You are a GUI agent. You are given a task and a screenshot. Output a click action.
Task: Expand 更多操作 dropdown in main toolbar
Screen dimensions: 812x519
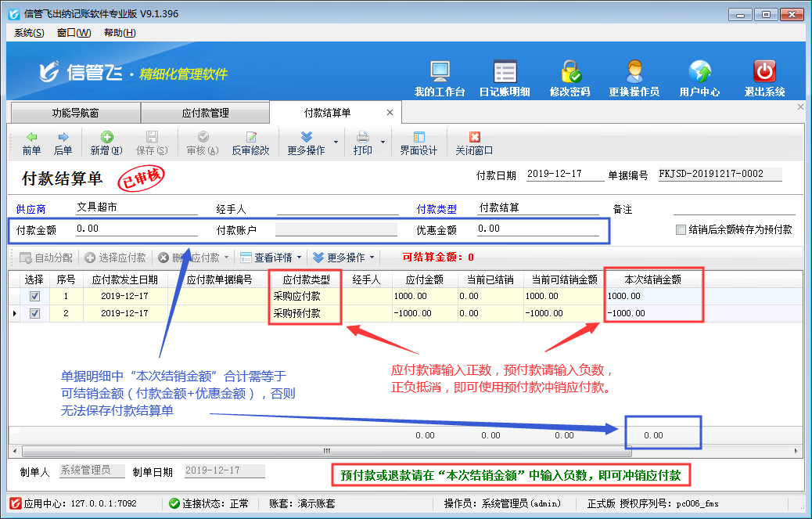(336, 142)
